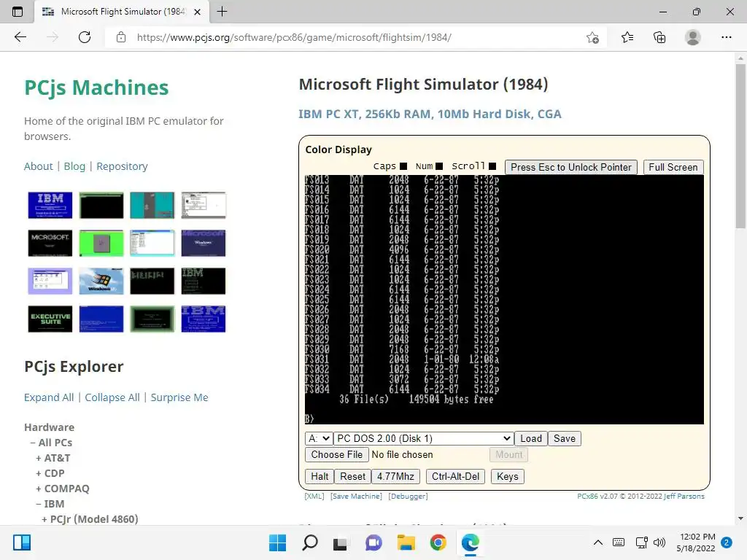The image size is (747, 560).
Task: Open the IBM PC XT 256Kb RAM heading link
Action: point(430,114)
